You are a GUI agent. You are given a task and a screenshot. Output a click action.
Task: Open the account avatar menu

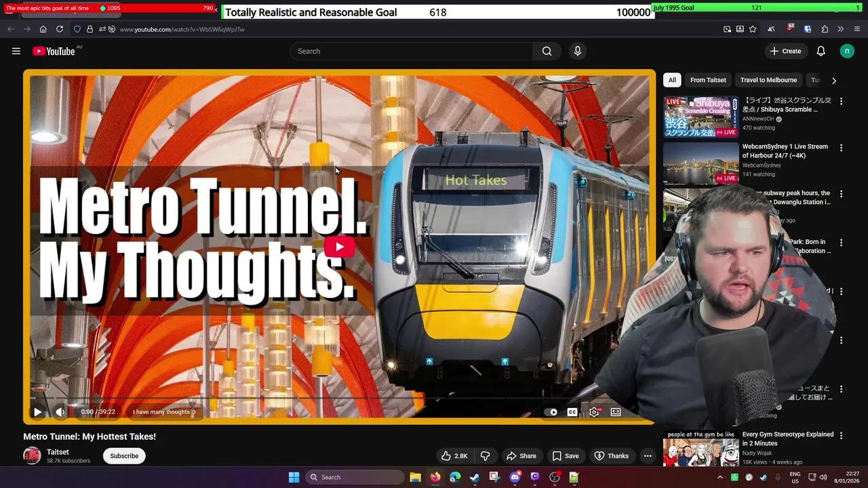tap(846, 51)
